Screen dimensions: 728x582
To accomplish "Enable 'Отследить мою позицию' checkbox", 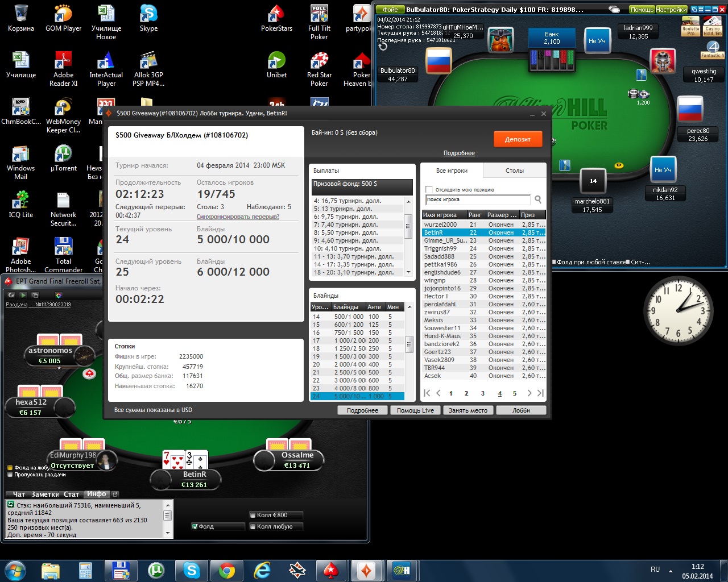I will (429, 189).
